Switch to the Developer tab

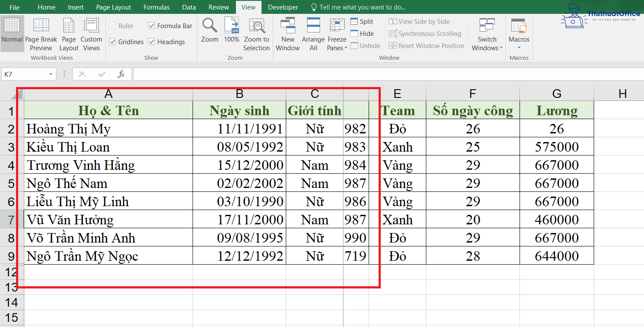(x=283, y=7)
